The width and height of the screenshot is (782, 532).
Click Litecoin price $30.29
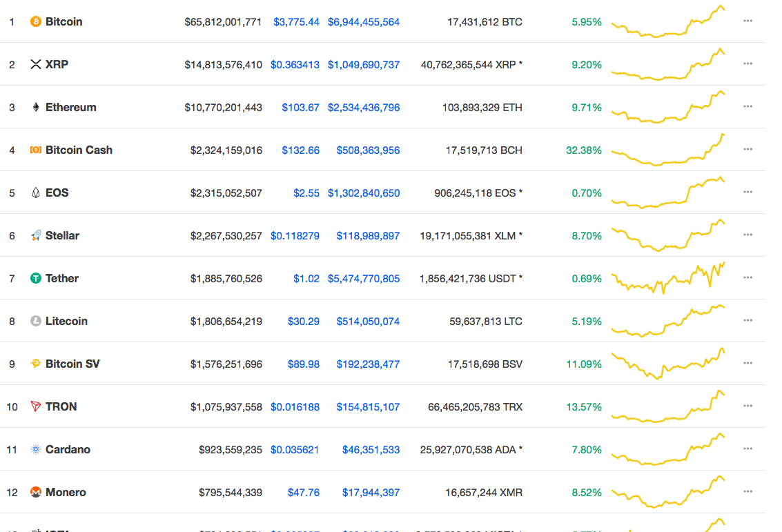coord(303,322)
